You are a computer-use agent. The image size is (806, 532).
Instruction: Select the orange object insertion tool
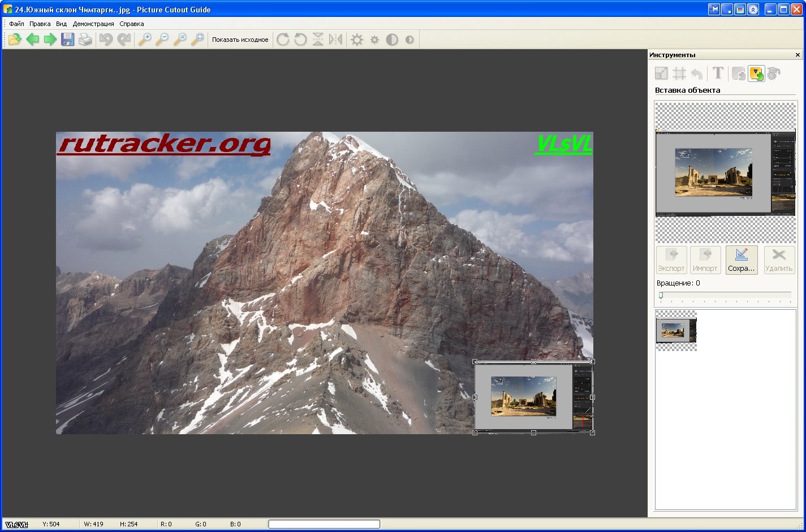(x=756, y=73)
